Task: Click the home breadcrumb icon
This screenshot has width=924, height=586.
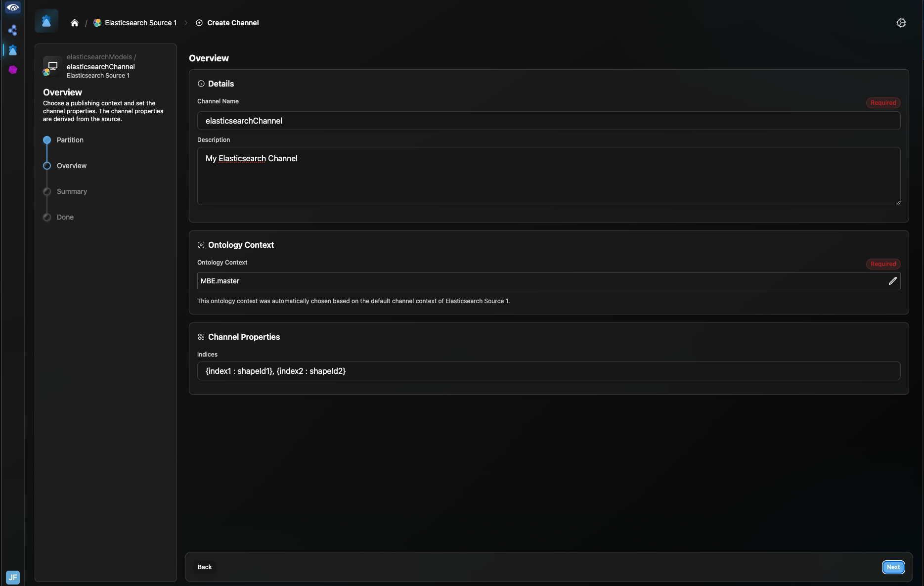Action: click(75, 23)
